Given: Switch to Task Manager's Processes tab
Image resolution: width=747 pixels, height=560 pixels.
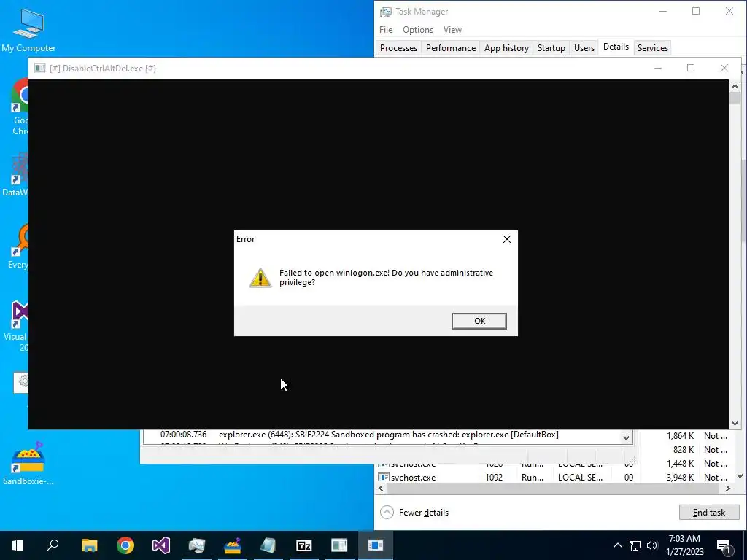Looking at the screenshot, I should pyautogui.click(x=398, y=48).
